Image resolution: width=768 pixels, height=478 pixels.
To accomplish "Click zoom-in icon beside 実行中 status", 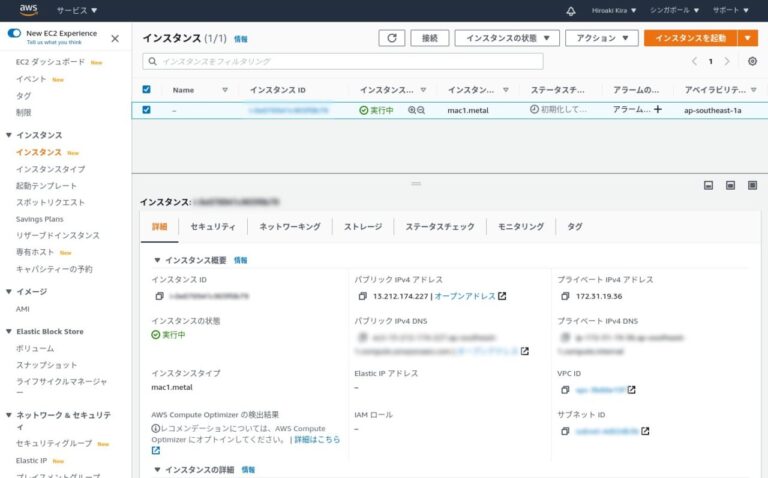I will point(412,110).
